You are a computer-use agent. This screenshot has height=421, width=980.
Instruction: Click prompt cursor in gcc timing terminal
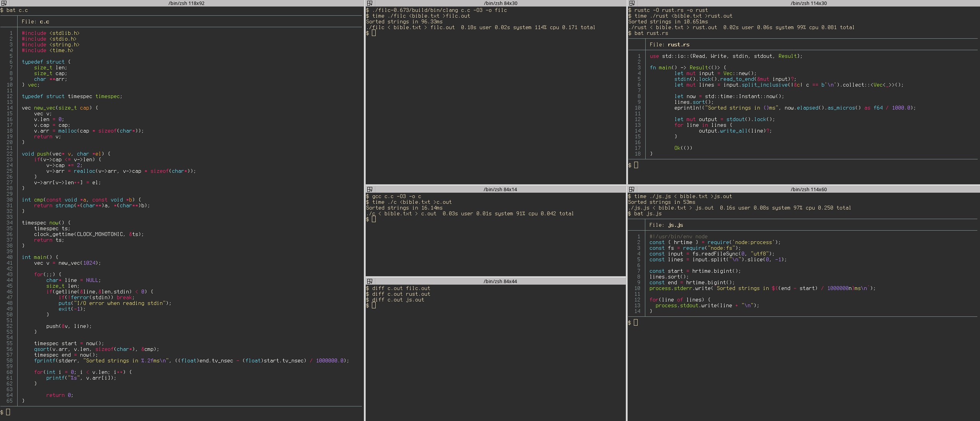(374, 219)
